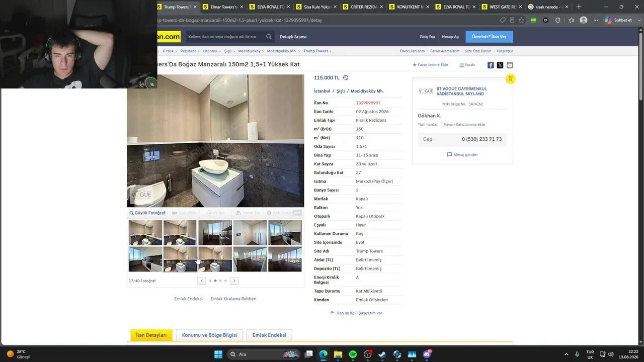Click the browser favorite star icon in address bar
Screen dimensions: 644x362
(x=521, y=20)
